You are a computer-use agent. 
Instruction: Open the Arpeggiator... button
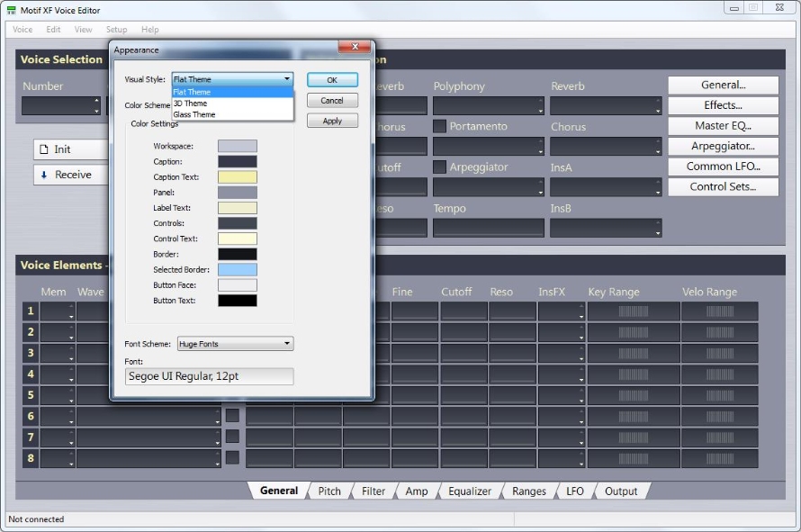click(x=724, y=146)
